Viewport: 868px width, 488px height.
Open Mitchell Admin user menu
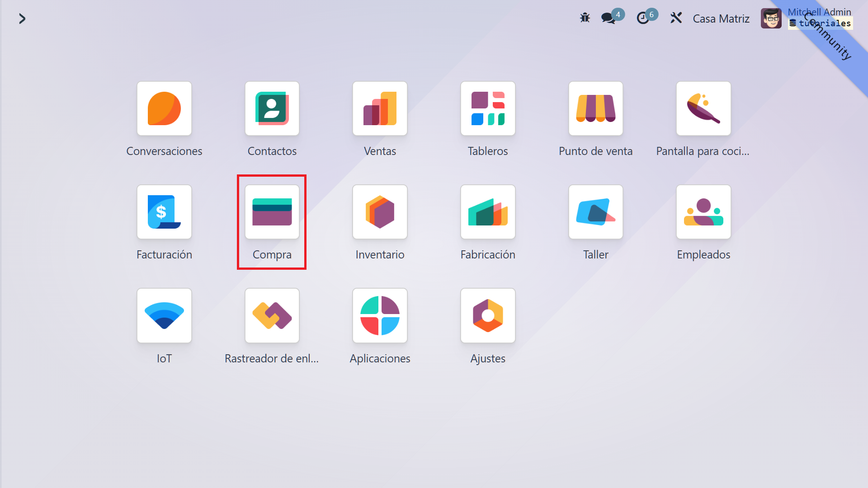point(771,19)
